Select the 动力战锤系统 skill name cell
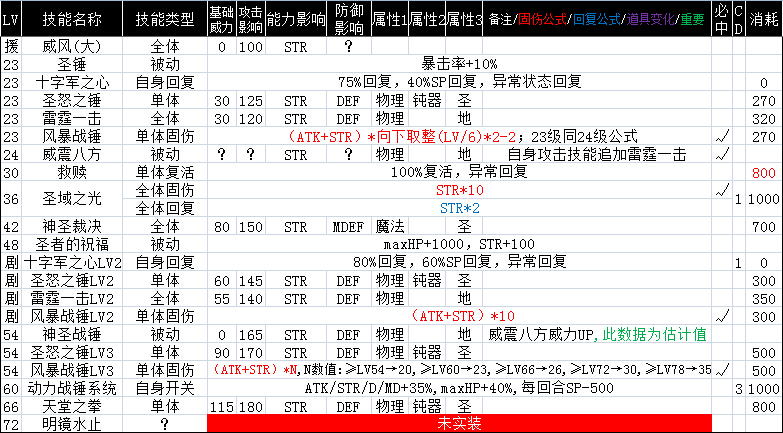 point(72,388)
